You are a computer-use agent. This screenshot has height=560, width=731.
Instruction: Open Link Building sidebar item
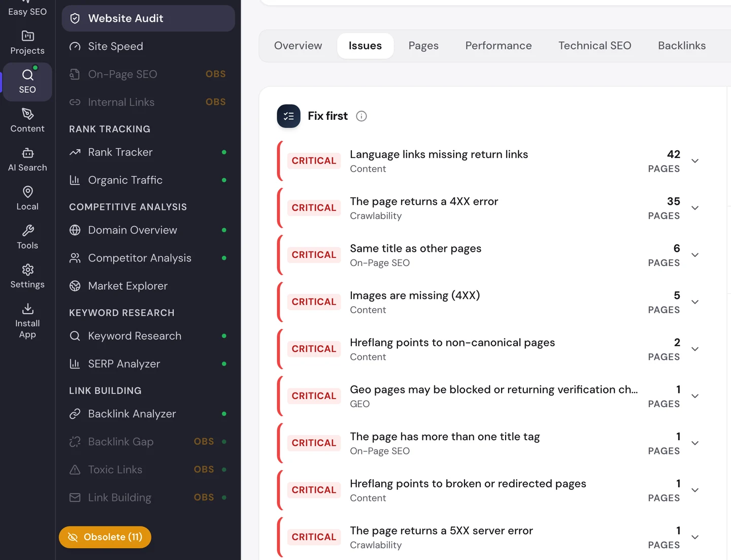(x=148, y=498)
